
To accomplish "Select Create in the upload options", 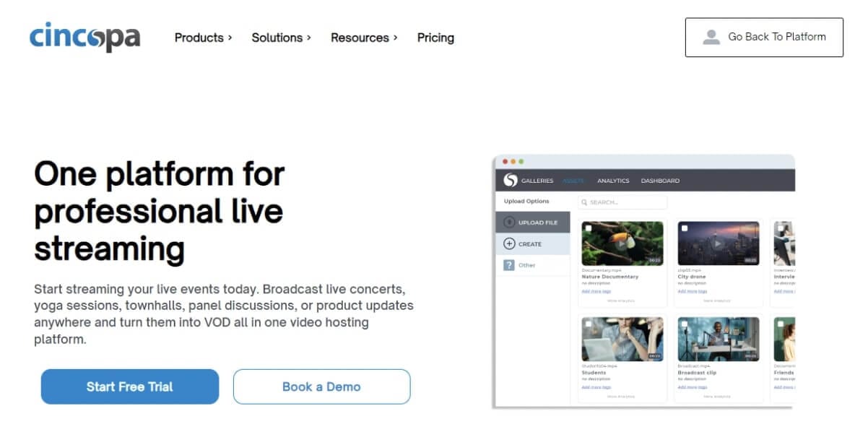I will point(533,243).
